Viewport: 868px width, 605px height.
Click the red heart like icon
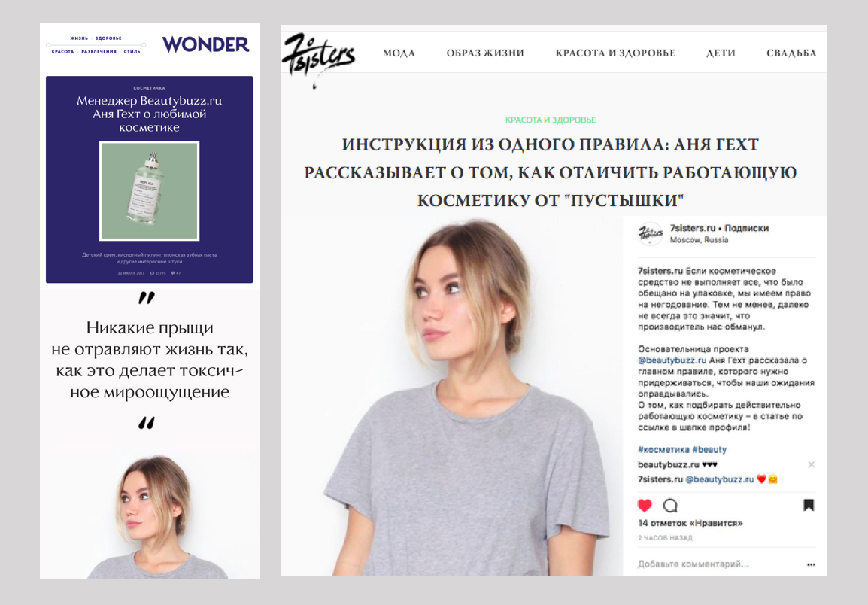click(x=645, y=505)
